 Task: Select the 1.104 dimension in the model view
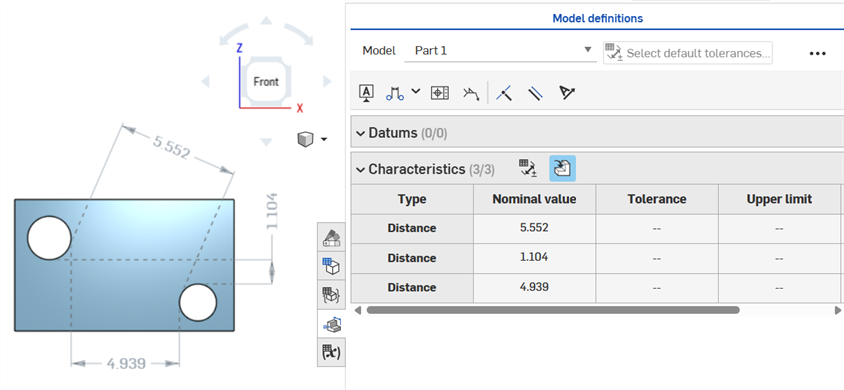pyautogui.click(x=272, y=211)
